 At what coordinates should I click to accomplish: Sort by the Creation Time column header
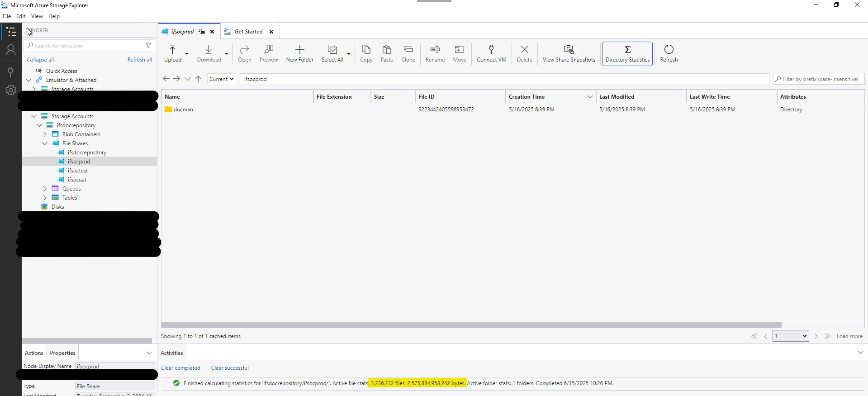pos(550,97)
